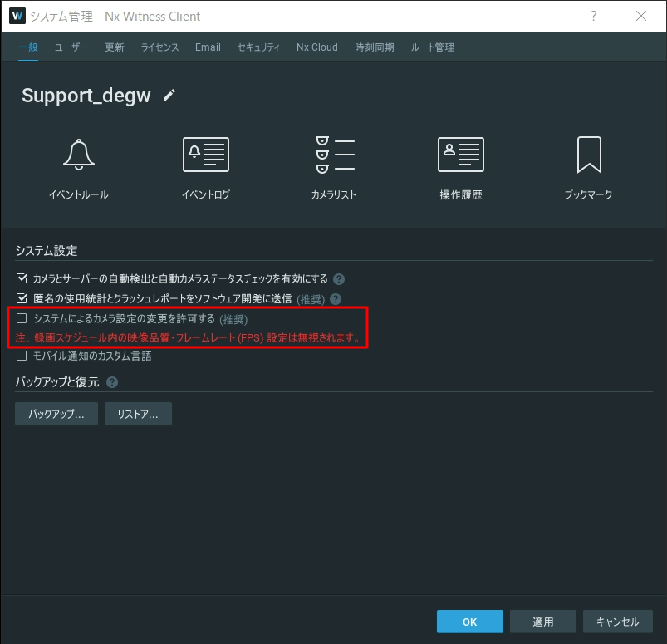
Task: Click the Nx Witness logo in title bar
Action: point(17,16)
